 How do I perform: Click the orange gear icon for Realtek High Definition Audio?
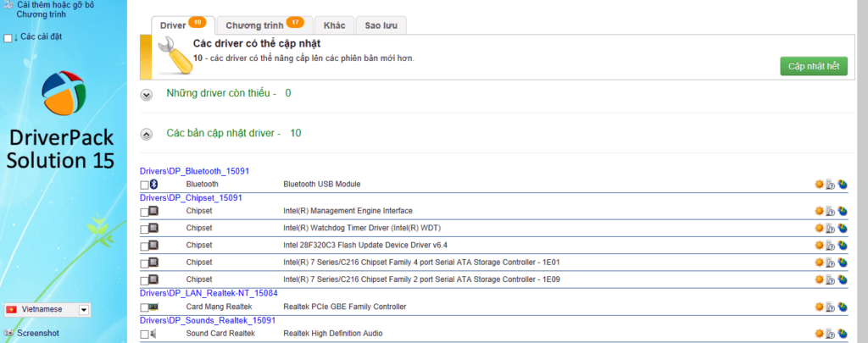(x=819, y=334)
